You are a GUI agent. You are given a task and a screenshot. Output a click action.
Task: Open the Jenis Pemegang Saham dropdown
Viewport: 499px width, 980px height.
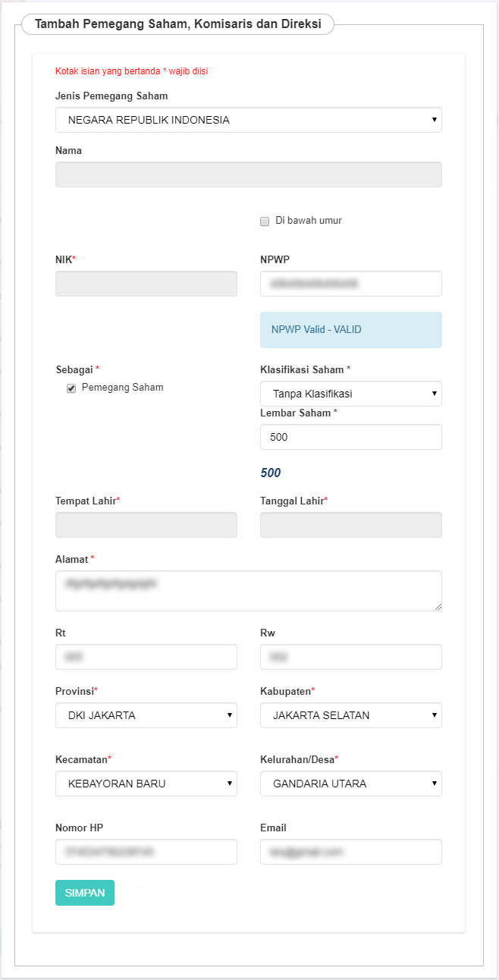click(248, 120)
